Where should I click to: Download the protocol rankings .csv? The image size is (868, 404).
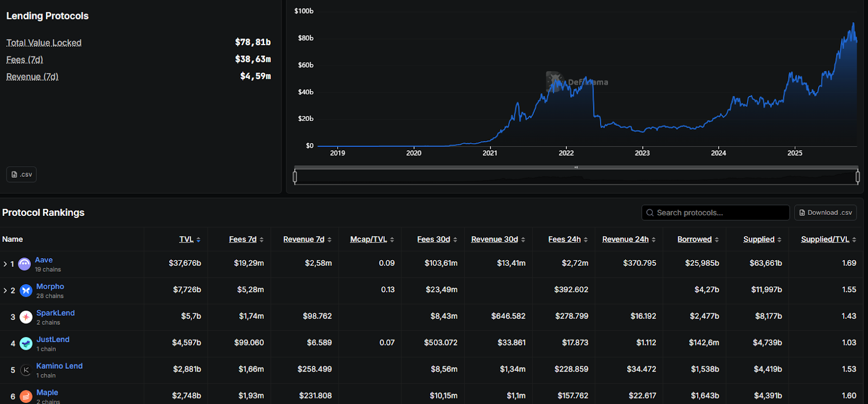pyautogui.click(x=826, y=213)
